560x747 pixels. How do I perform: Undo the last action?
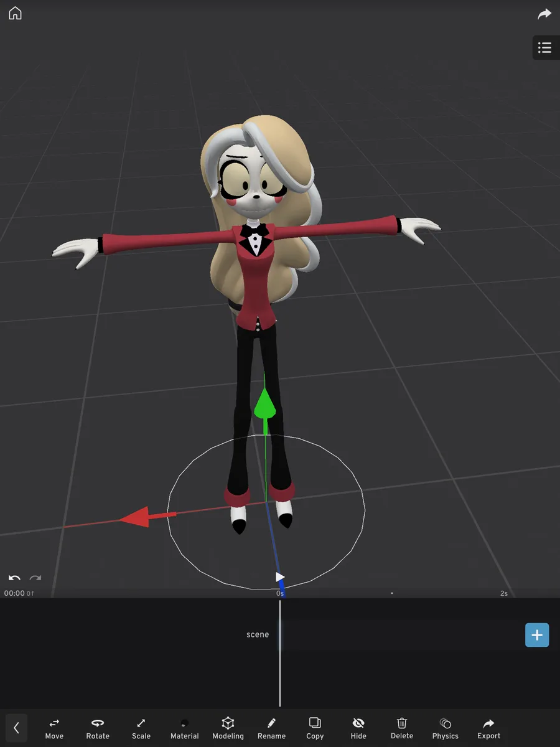click(x=14, y=578)
